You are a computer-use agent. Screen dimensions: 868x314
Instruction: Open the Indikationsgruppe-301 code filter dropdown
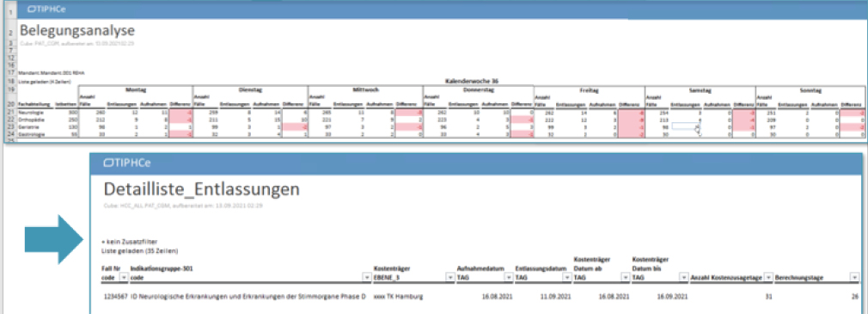point(366,277)
